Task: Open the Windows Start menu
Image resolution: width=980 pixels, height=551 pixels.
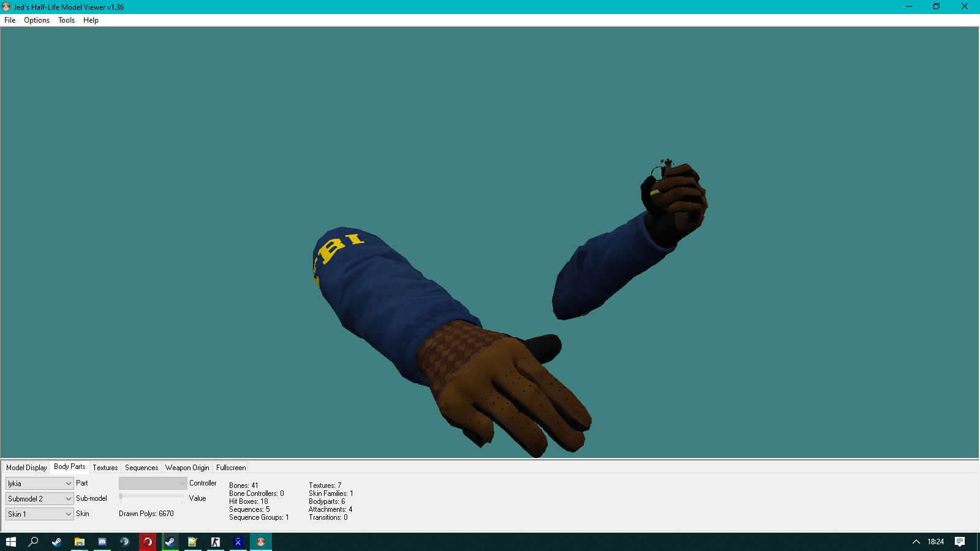Action: (11, 542)
